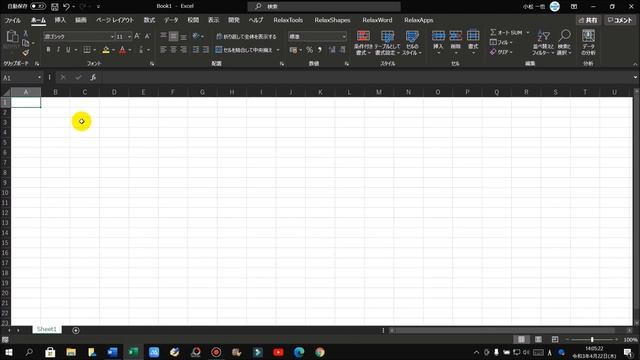Click the cell Format icon
The image size is (640, 360).
point(473,36)
